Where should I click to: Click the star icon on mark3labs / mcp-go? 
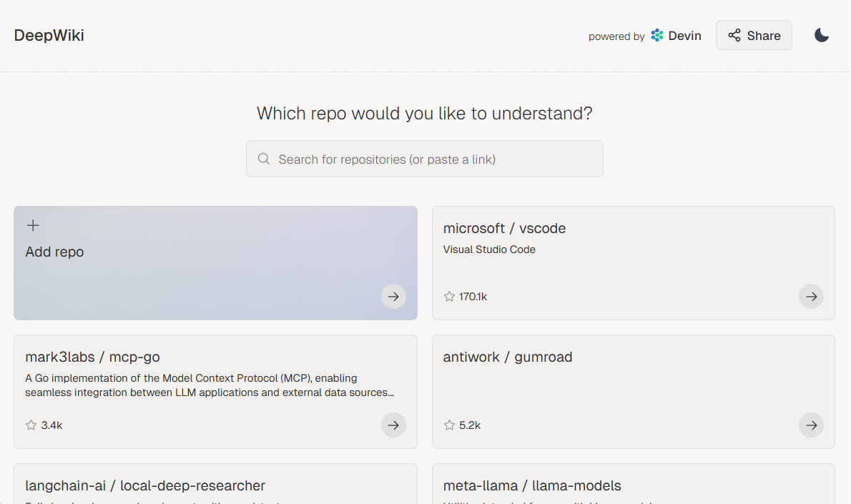(x=31, y=425)
